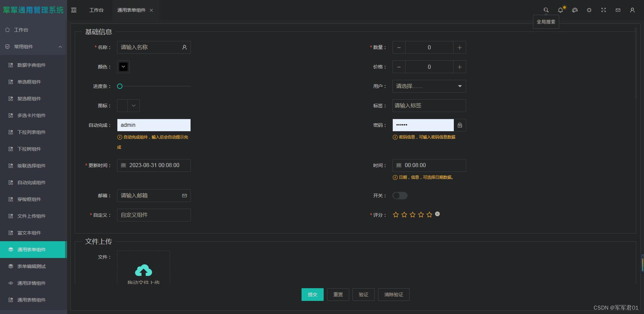Open the messages envelope icon in header
This screenshot has width=644, height=314.
618,10
